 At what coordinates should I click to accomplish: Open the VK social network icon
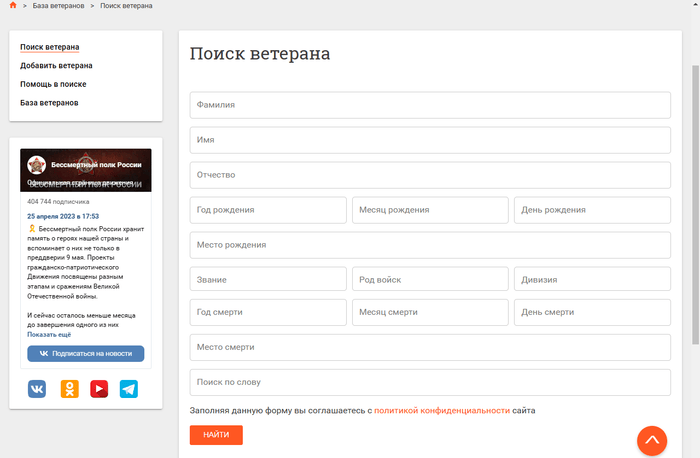[x=37, y=389]
